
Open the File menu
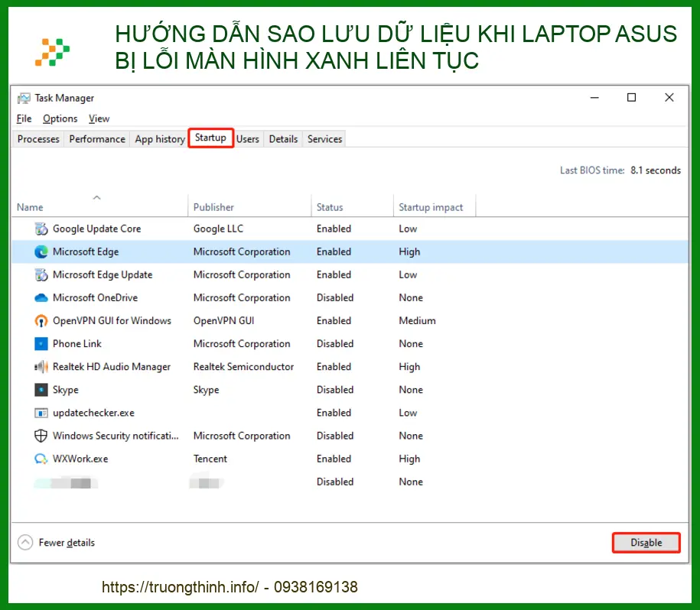tap(24, 118)
